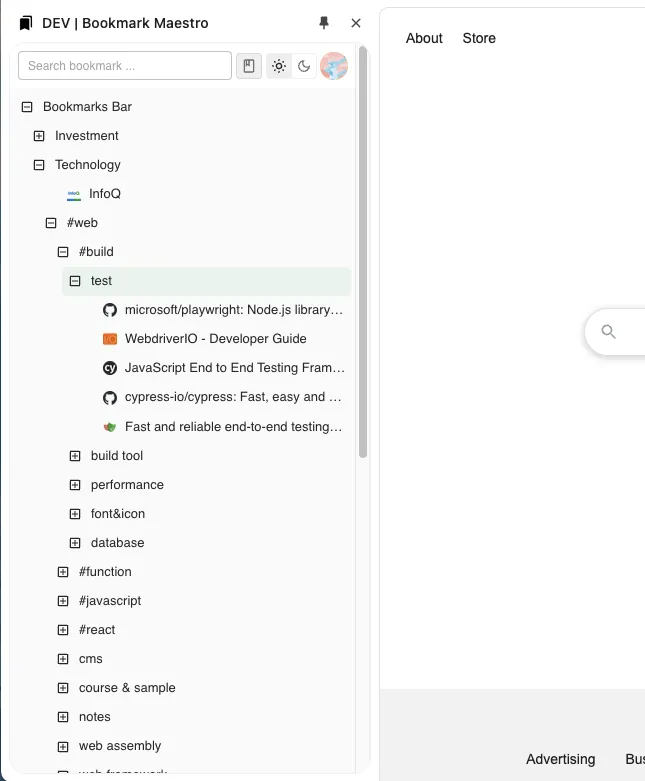The width and height of the screenshot is (645, 781).
Task: Open cypress-io/cypress Fast, easy bookmark
Action: [x=233, y=397]
